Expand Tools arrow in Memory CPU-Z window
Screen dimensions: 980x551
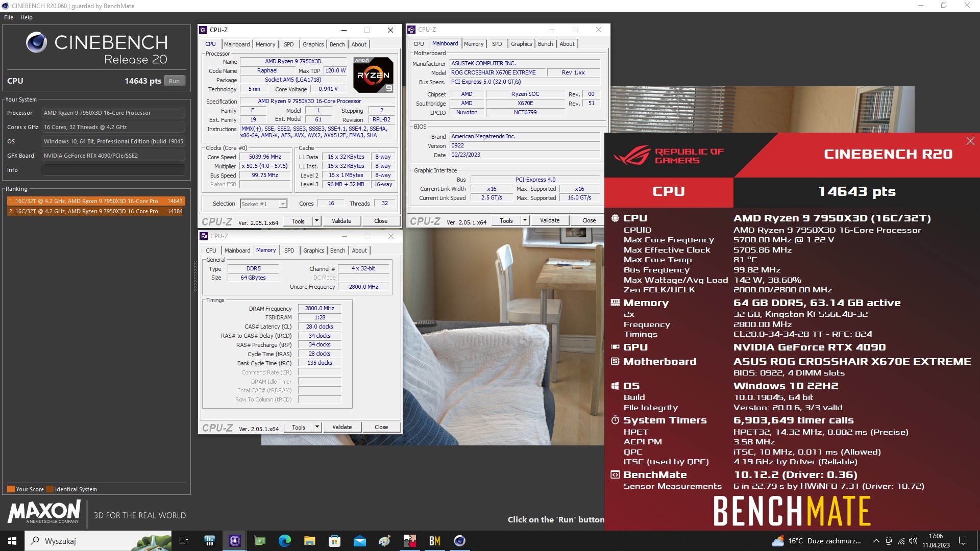click(317, 427)
